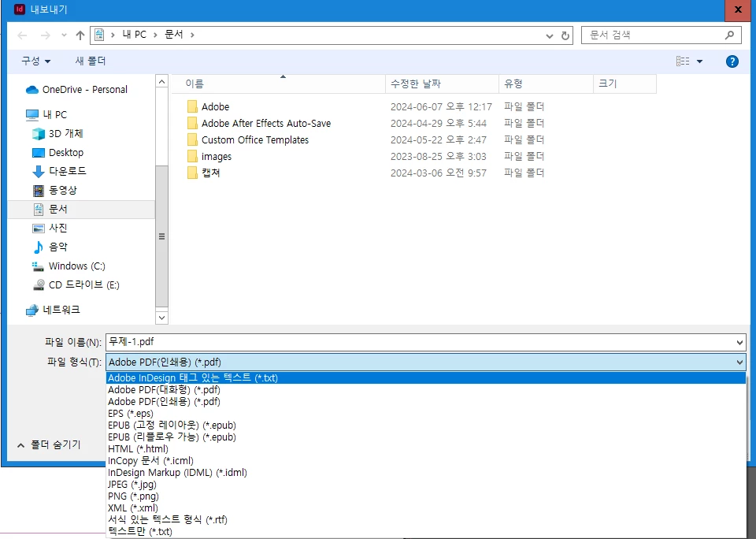
Task: Click sidebar scrollbar down arrow
Action: 162,318
